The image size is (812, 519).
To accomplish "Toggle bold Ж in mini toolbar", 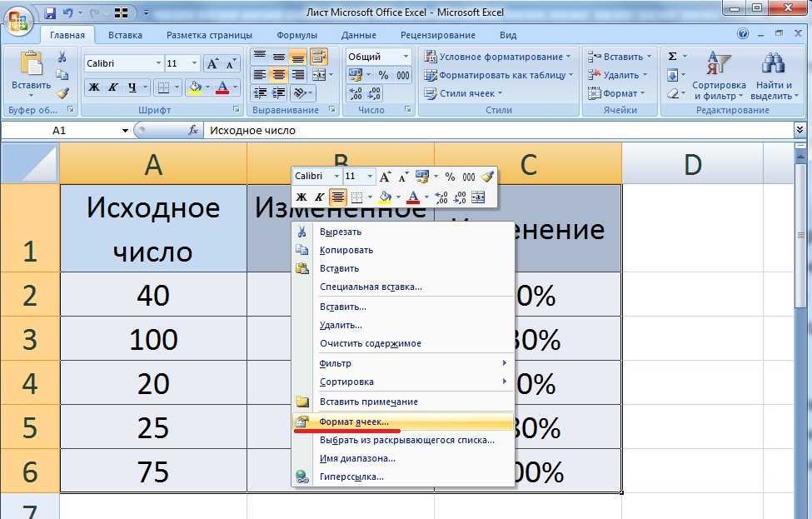I will [301, 197].
